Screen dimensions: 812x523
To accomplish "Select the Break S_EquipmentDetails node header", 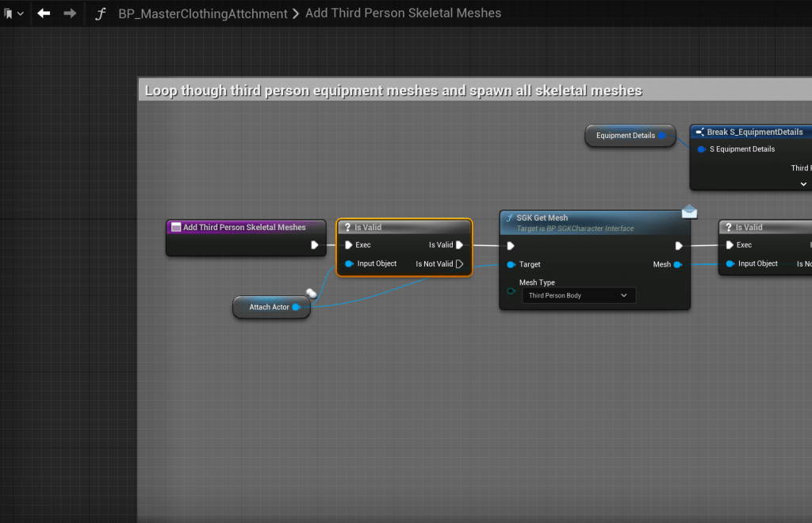I will click(x=751, y=133).
